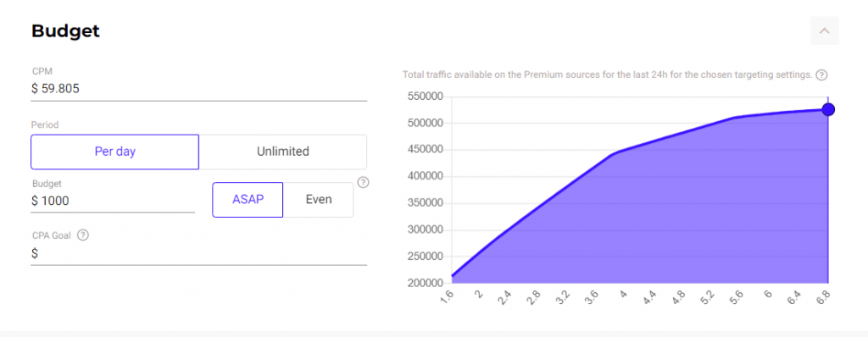868x337 pixels.
Task: Open the help icon beside CPA Goal
Action: pyautogui.click(x=82, y=235)
